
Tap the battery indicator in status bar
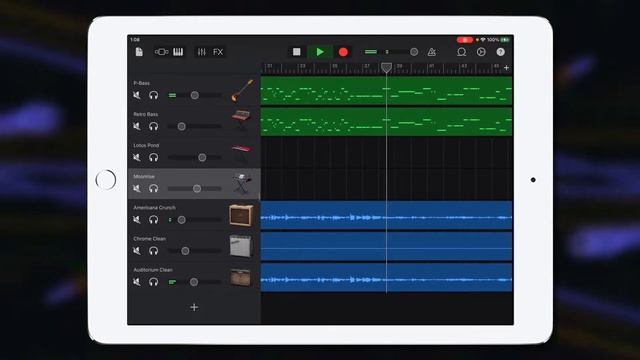point(505,40)
